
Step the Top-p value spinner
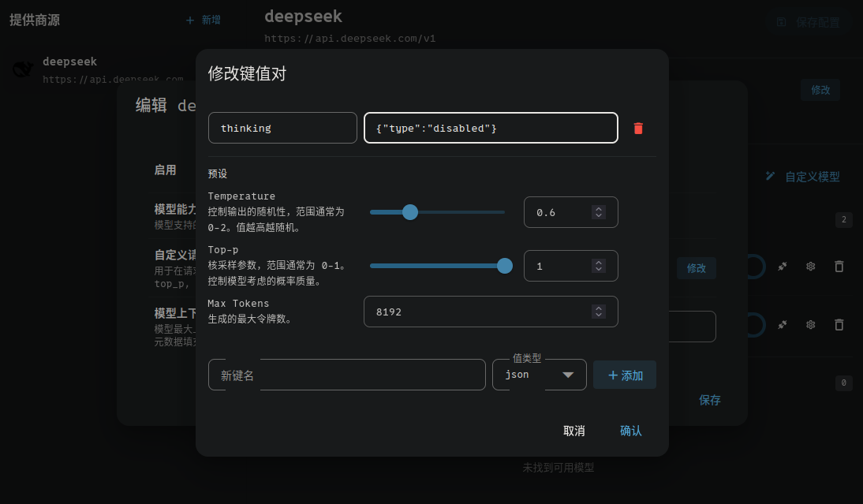(598, 266)
